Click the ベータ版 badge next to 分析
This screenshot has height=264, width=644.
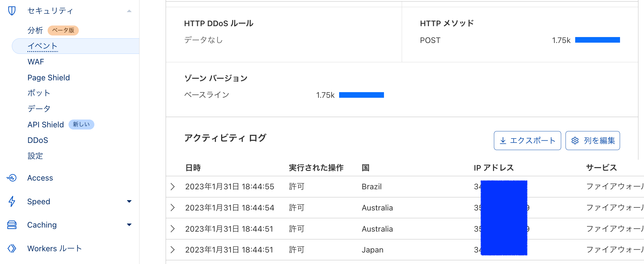point(63,31)
